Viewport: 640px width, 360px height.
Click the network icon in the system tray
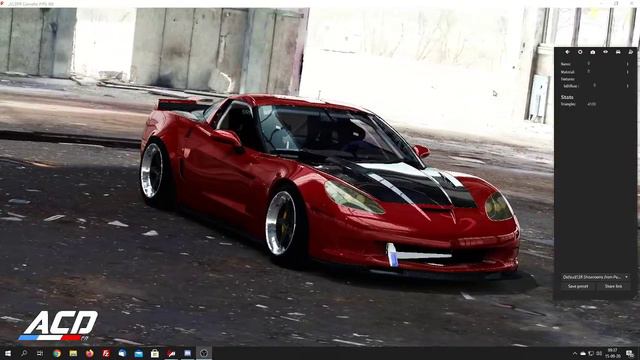pos(591,353)
